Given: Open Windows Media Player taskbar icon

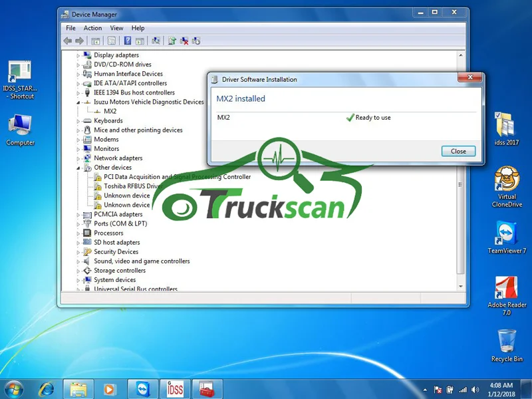Looking at the screenshot, I should 109,389.
